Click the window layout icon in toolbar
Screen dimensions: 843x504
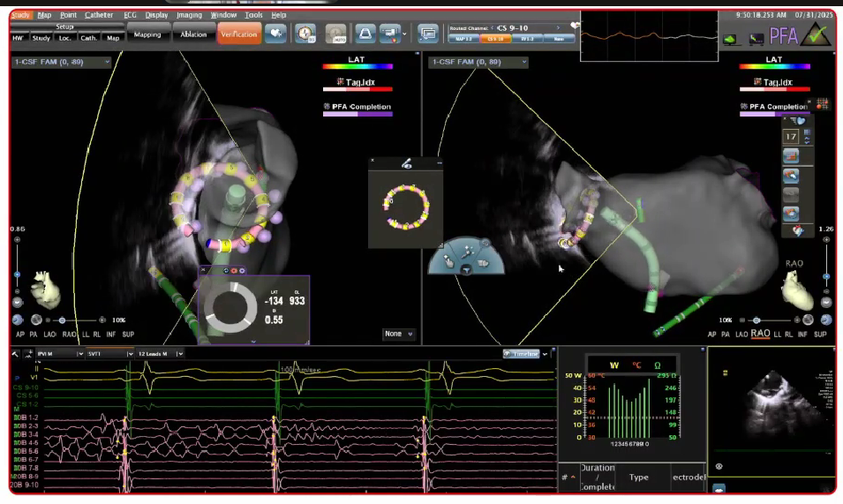pos(428,34)
